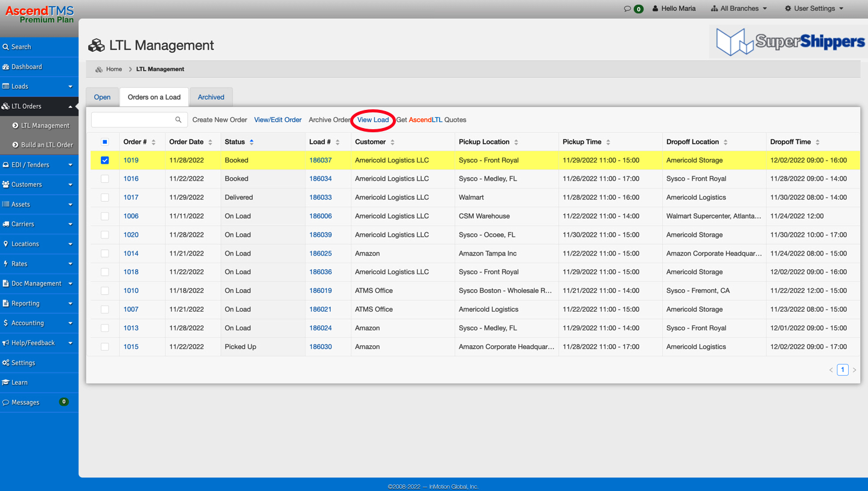
Task: Click the Loads list icon in sidebar
Action: 5,86
